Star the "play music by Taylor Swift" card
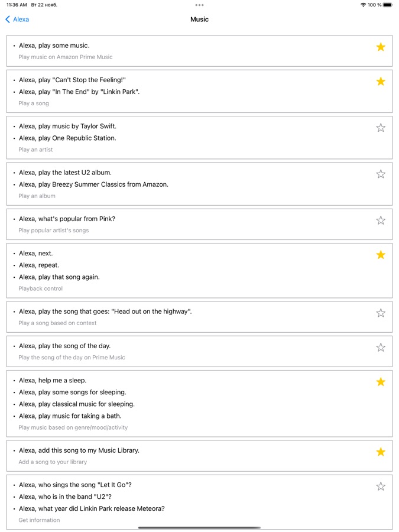The width and height of the screenshot is (399, 532). point(381,128)
